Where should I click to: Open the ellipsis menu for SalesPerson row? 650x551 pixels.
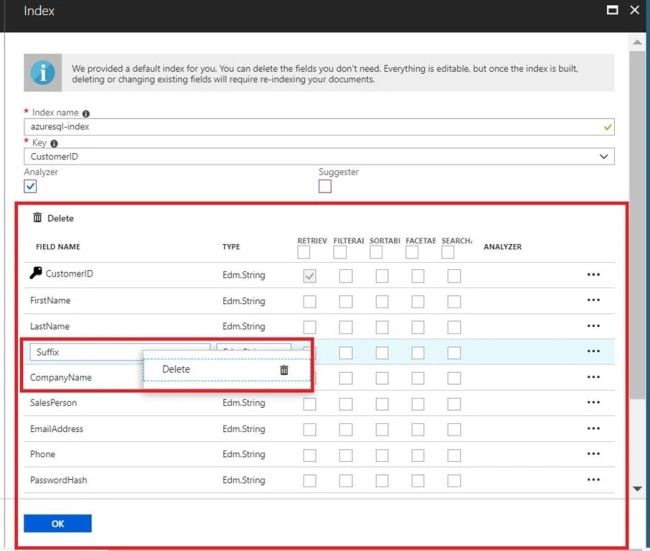pyautogui.click(x=593, y=402)
